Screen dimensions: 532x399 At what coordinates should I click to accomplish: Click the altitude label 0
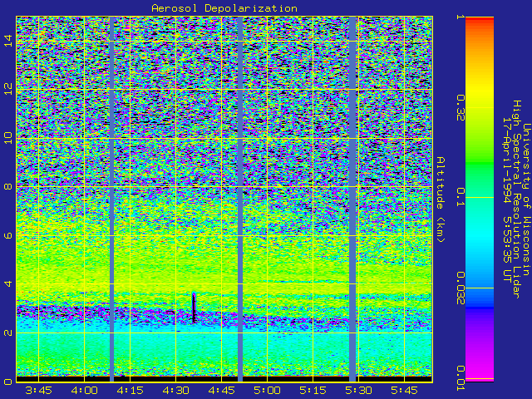tap(8, 382)
